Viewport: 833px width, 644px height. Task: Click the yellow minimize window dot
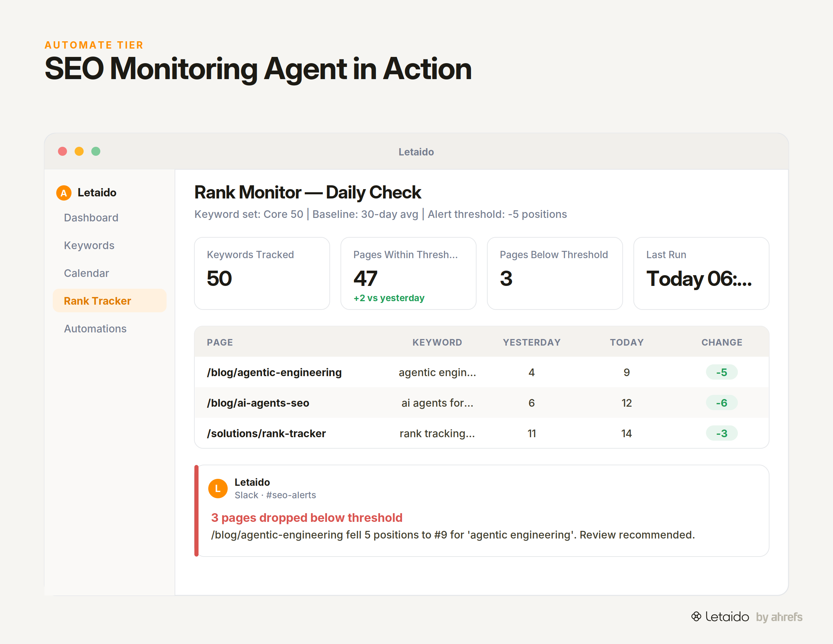pos(79,151)
